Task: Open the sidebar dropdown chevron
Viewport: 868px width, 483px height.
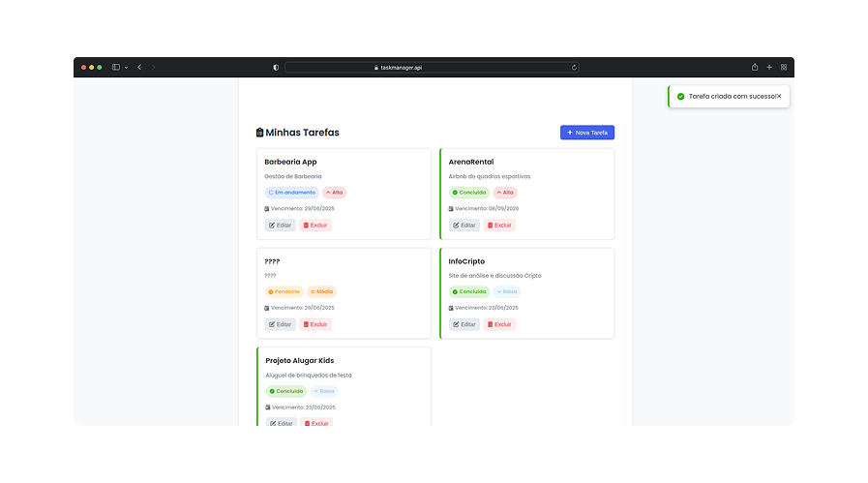Action: [126, 68]
